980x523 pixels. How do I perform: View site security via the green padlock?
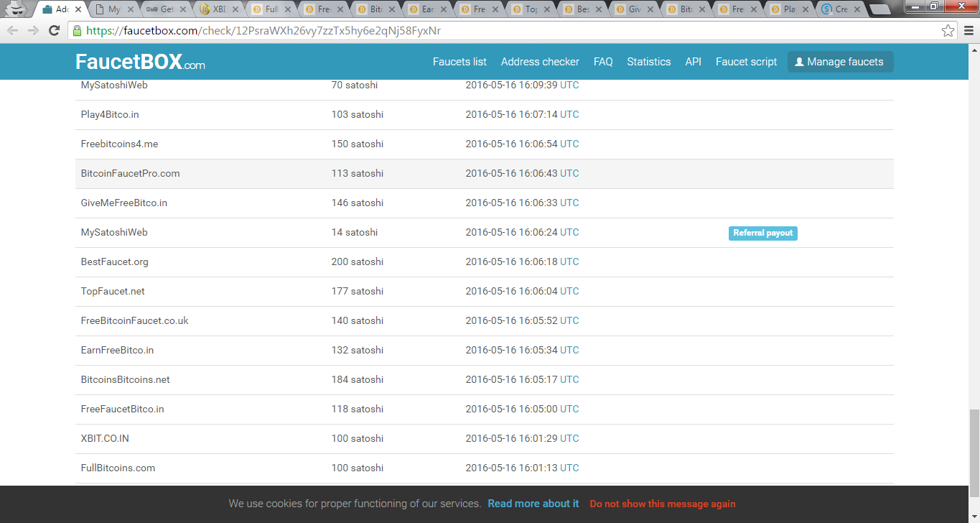click(77, 31)
